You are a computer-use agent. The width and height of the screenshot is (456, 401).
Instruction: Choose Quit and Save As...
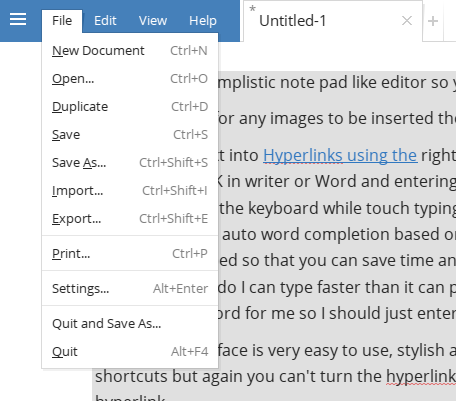(130, 324)
